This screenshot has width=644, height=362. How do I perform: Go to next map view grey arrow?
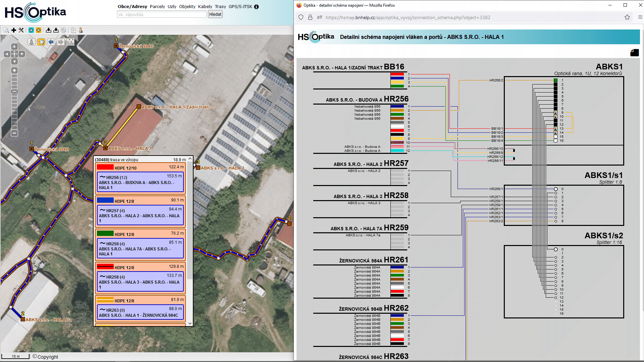point(61,42)
